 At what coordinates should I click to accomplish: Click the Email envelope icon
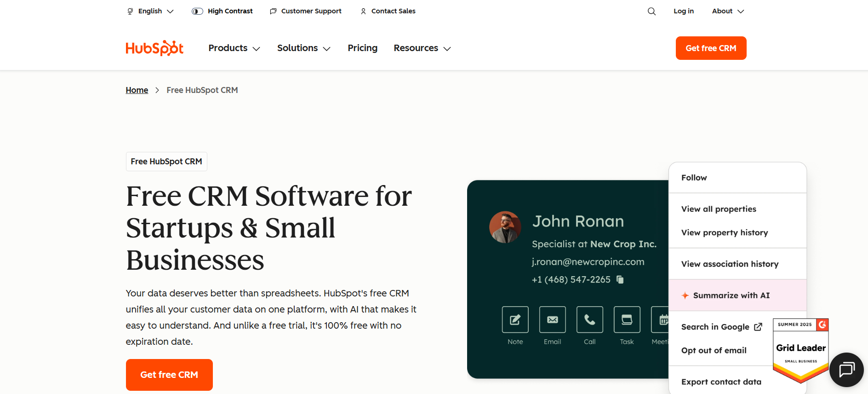[x=553, y=319]
